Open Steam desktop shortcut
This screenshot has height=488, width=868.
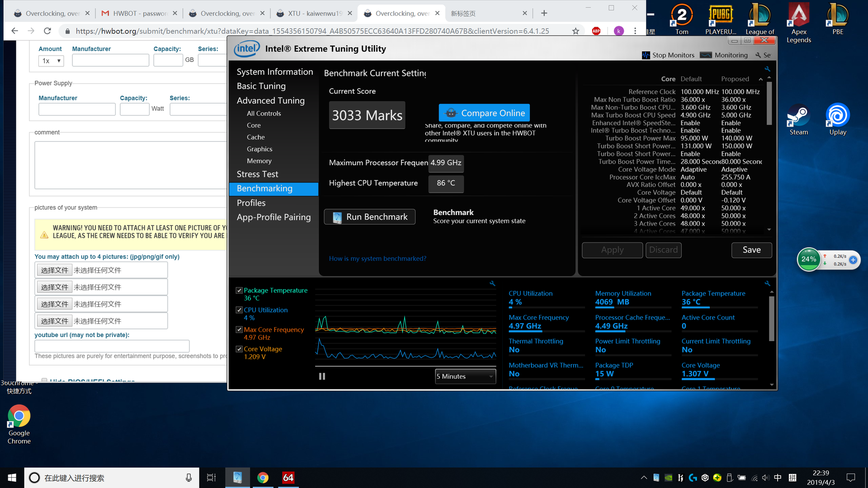[798, 120]
